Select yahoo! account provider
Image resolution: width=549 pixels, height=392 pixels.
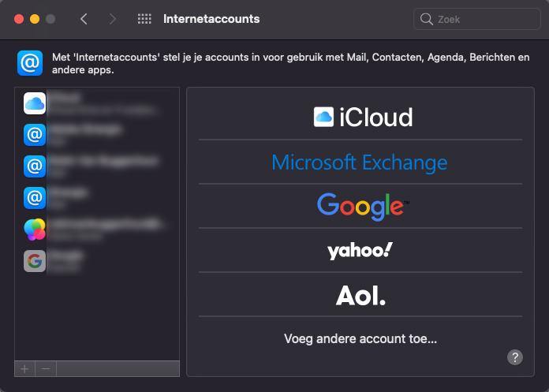[360, 251]
